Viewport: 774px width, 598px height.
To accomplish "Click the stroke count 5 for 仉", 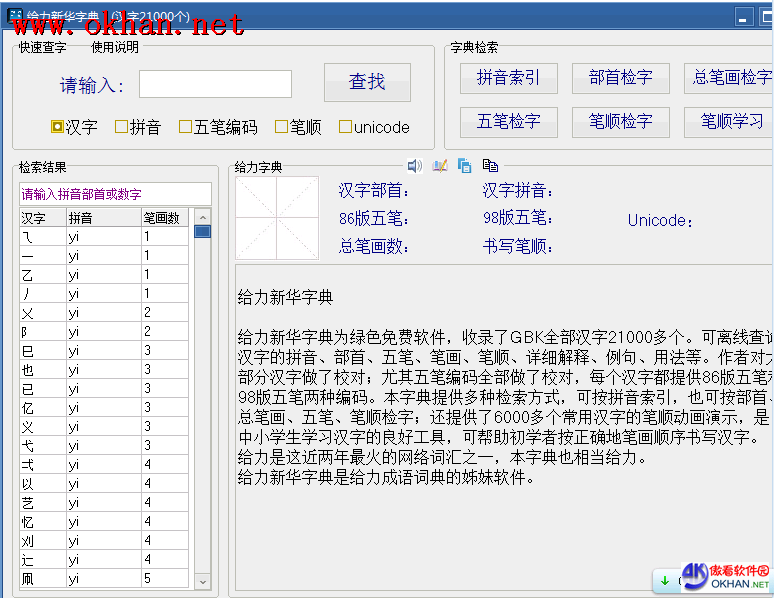I will click(147, 578).
